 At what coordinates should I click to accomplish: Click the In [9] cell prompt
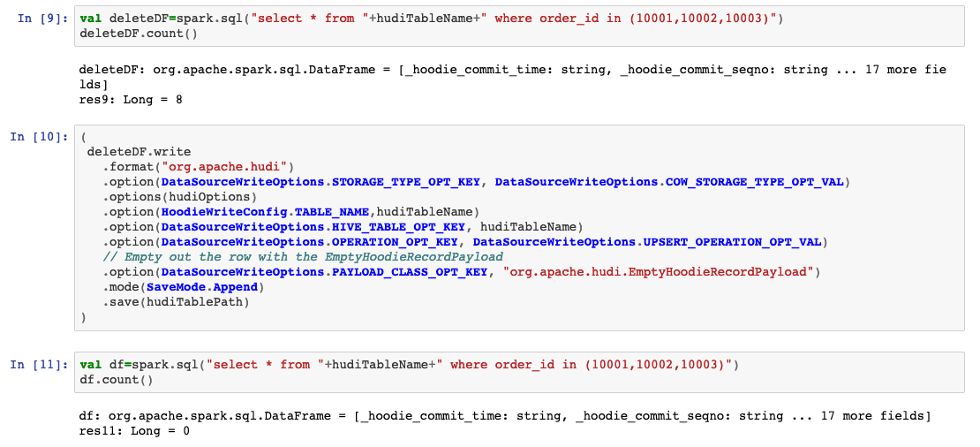[x=42, y=19]
